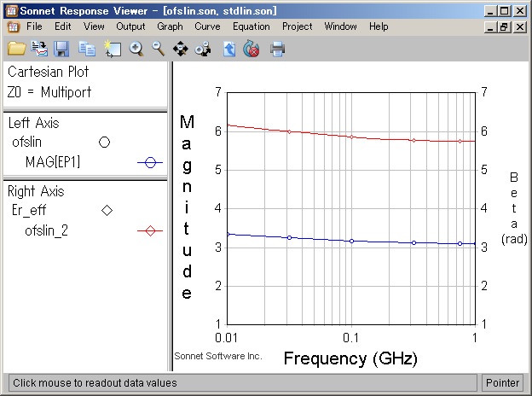Click the Sonnet application icon in title bar
This screenshot has height=396, width=532.
12,11
